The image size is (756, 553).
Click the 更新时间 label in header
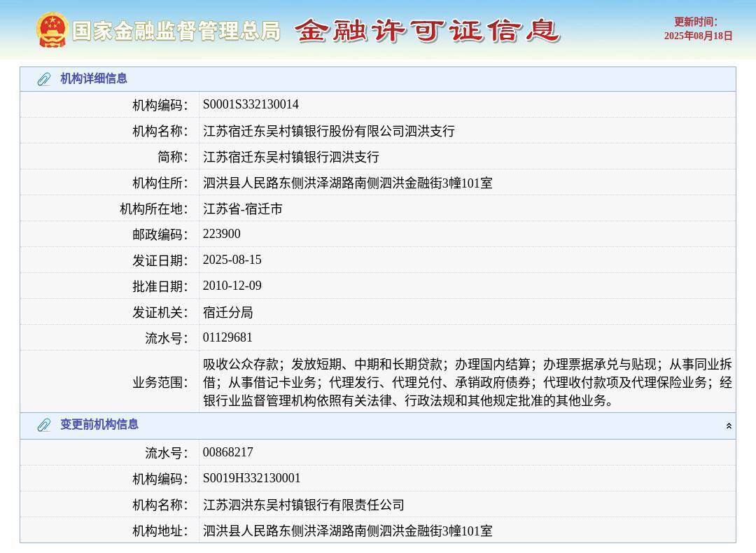(x=696, y=22)
